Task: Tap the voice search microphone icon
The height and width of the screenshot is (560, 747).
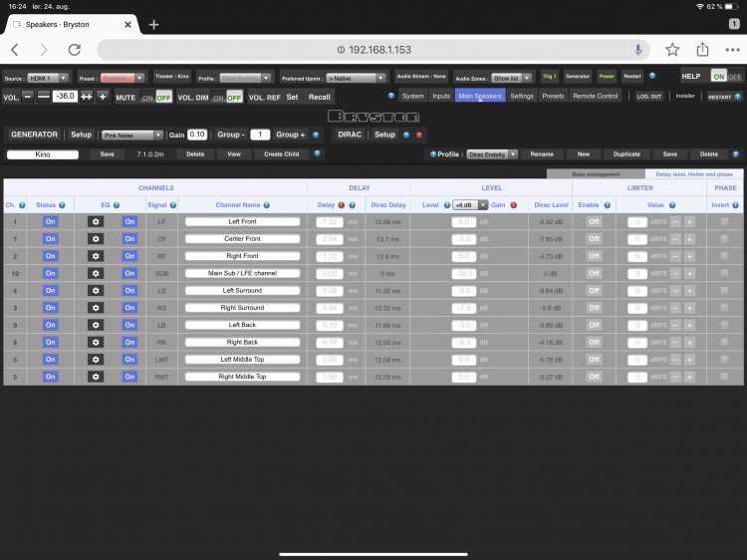Action: click(637, 50)
